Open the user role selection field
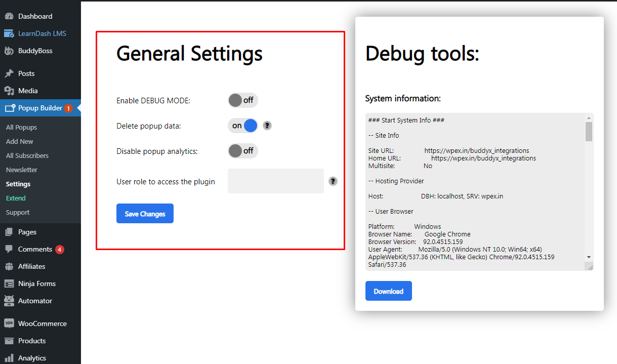 [x=275, y=181]
